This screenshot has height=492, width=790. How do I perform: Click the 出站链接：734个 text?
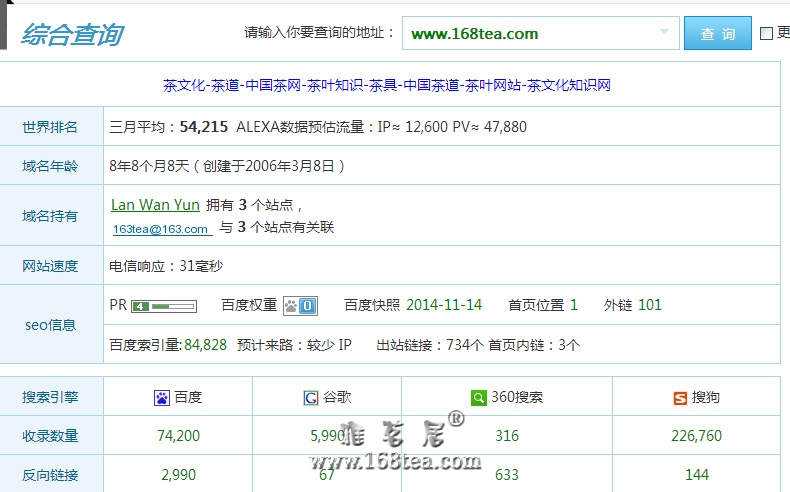coord(430,345)
